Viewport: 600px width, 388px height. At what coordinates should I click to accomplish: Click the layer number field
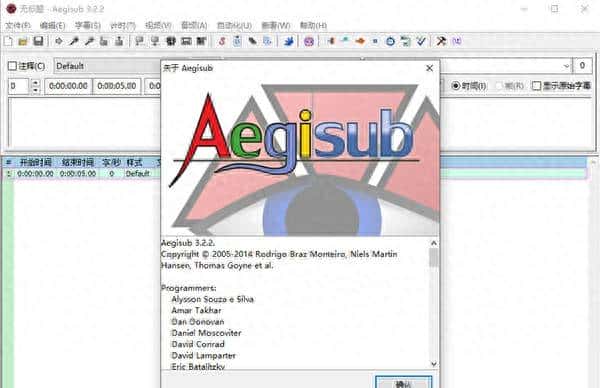click(x=19, y=86)
